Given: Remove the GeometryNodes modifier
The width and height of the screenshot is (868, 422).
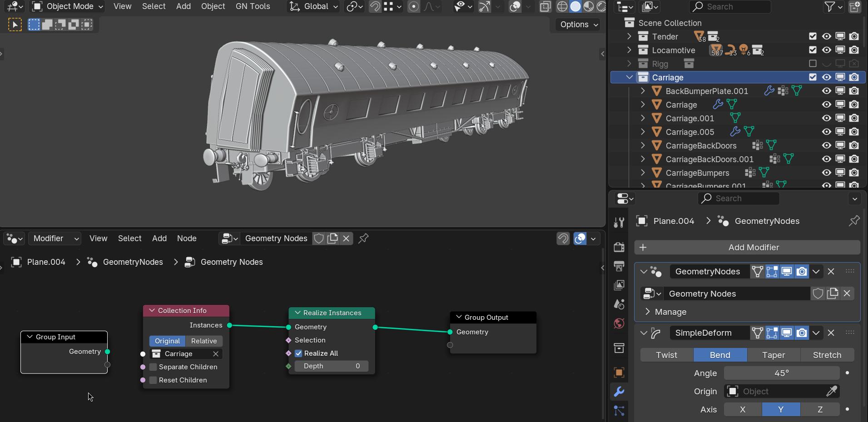Looking at the screenshot, I should 831,271.
